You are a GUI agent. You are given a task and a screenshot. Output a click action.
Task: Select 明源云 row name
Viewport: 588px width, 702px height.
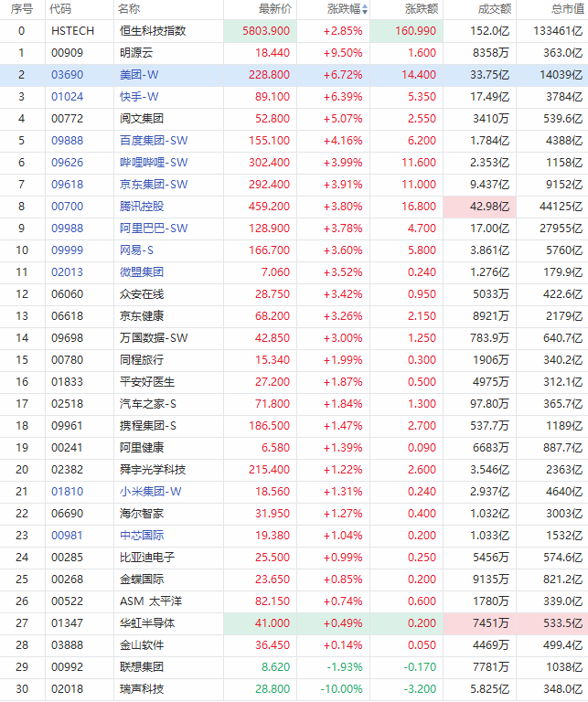pos(136,53)
